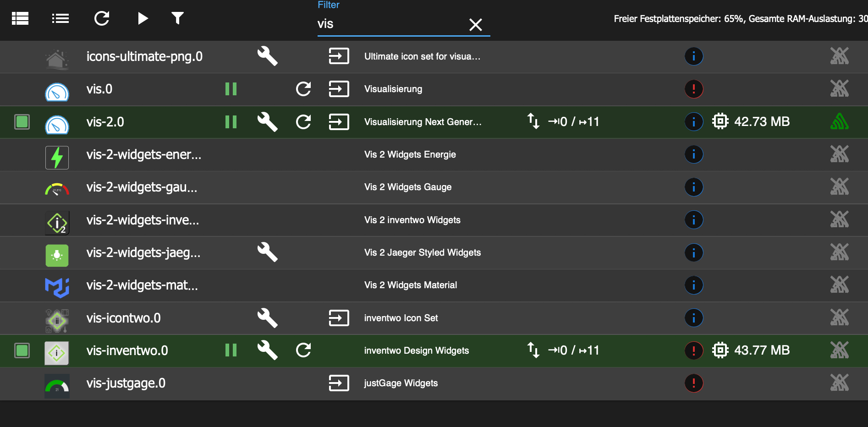Click green connection icon for vis-2.0
The image size is (868, 427).
(x=839, y=122)
